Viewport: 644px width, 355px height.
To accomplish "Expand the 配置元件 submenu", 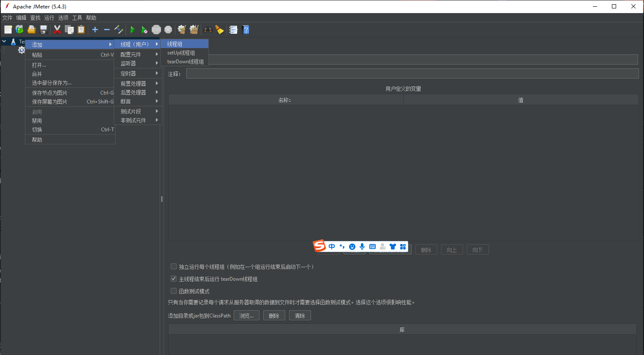I will [x=138, y=54].
